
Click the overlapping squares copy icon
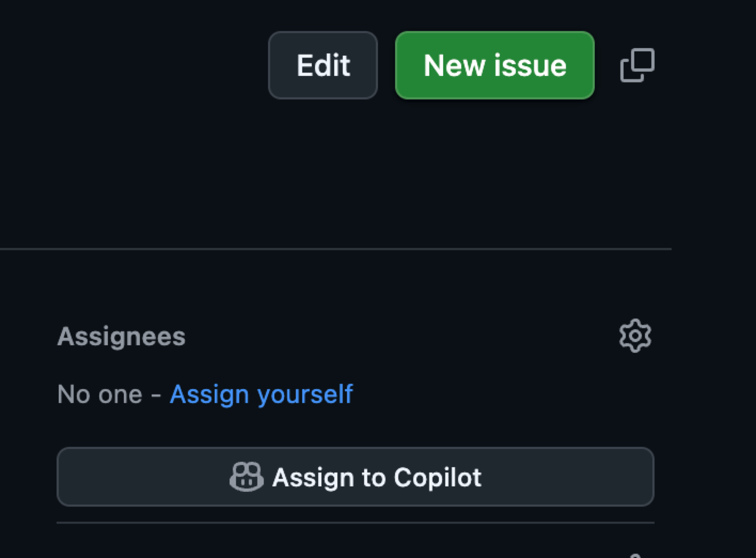[x=637, y=65]
